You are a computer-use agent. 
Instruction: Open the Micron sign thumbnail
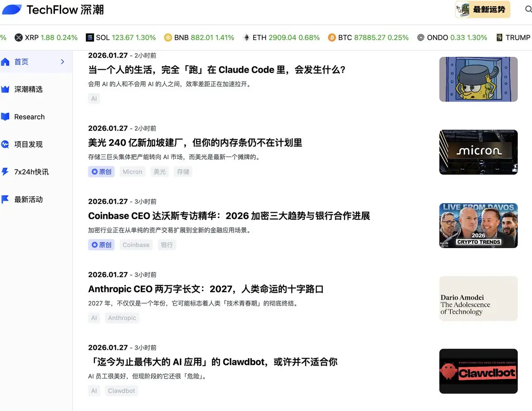click(478, 152)
